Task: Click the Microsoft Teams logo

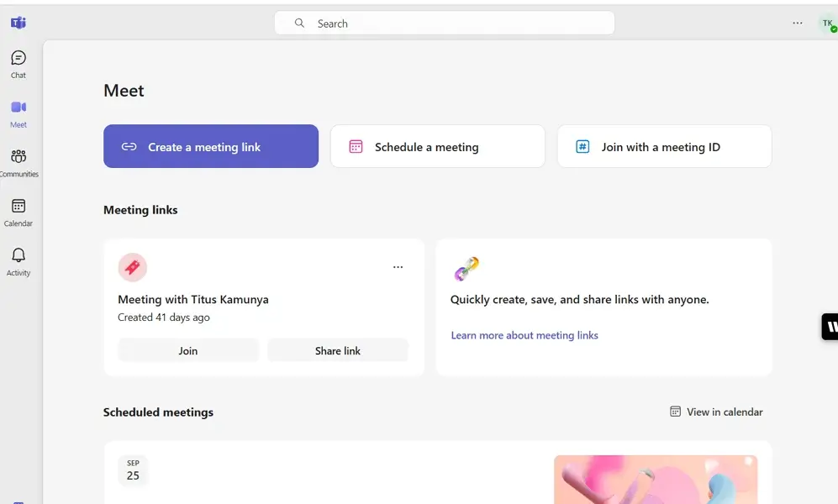Action: [x=18, y=23]
